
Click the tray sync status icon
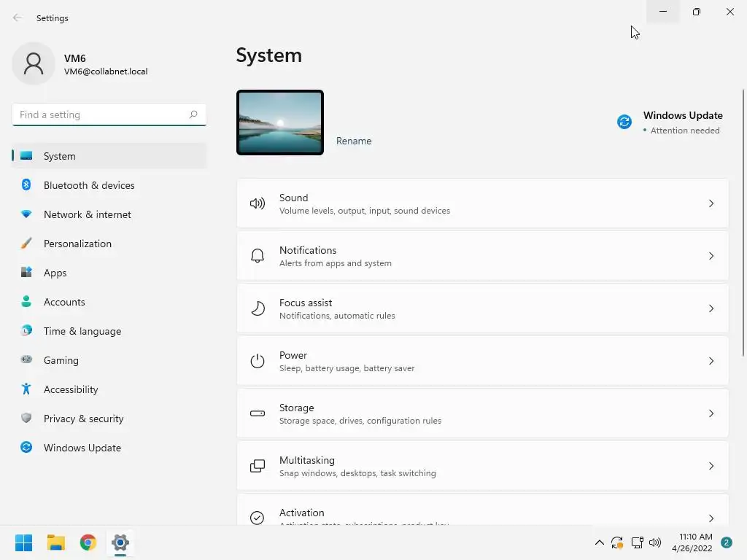pyautogui.click(x=617, y=542)
